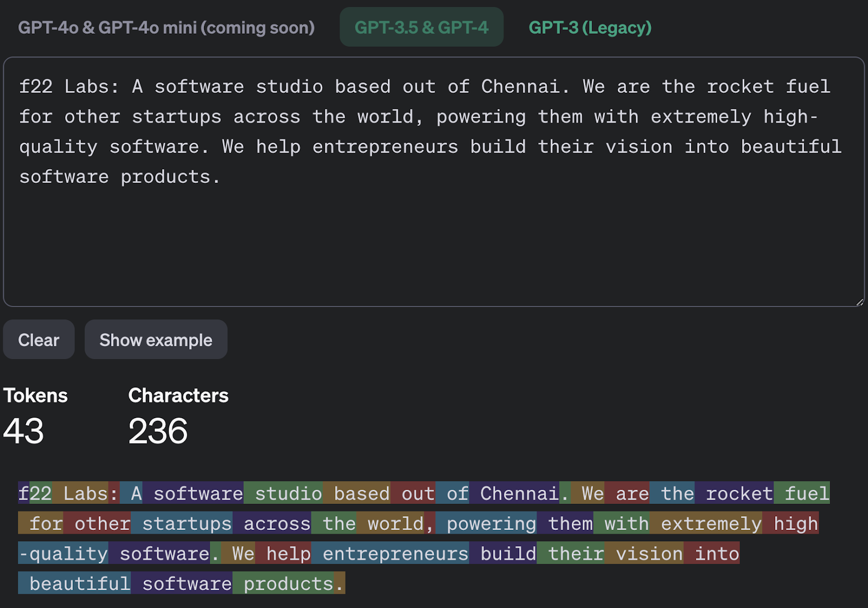Click the highlighted '-quality' token
The height and width of the screenshot is (608, 868).
(63, 553)
